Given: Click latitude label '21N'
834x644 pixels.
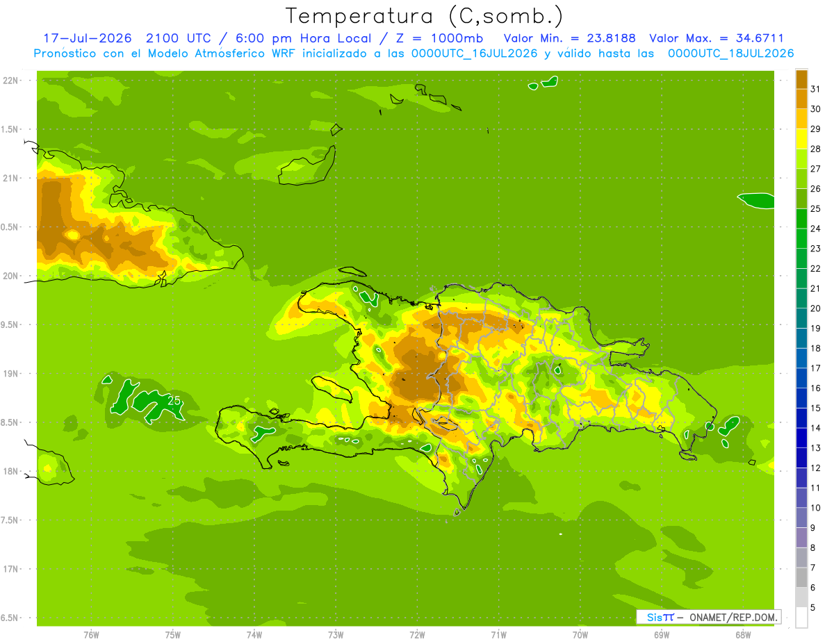Looking at the screenshot, I should [11, 178].
